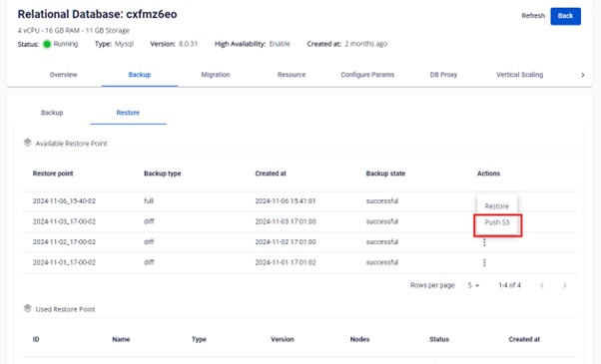Click the Refresh link
This screenshot has height=364, width=601.
click(533, 16)
